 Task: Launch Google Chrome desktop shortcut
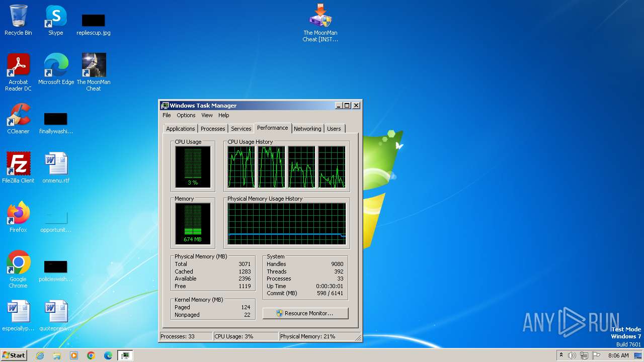[x=18, y=269]
